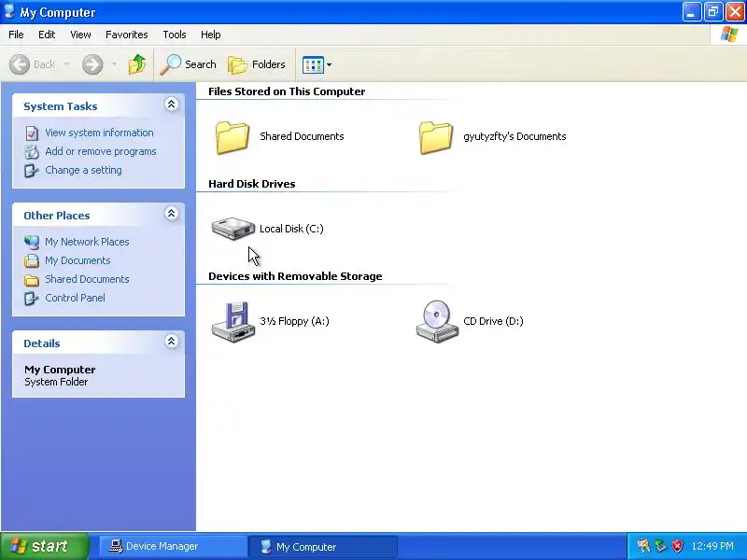The height and width of the screenshot is (560, 747).
Task: Click the red security shield tray icon
Action: (677, 546)
